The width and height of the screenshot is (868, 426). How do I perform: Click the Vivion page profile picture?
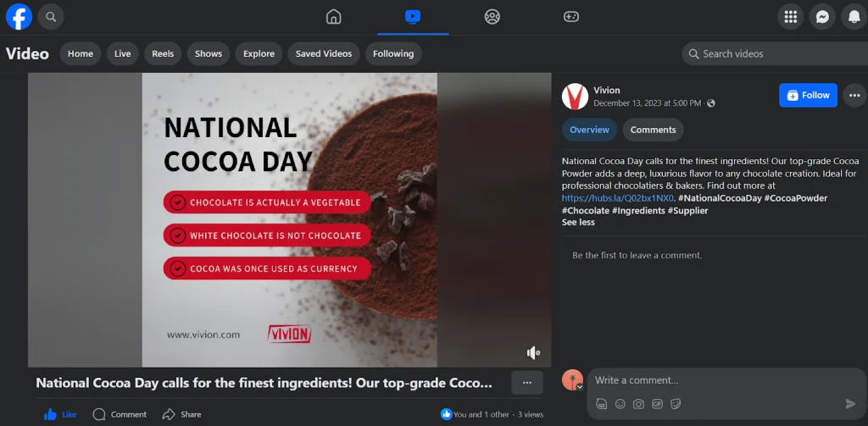coord(575,97)
